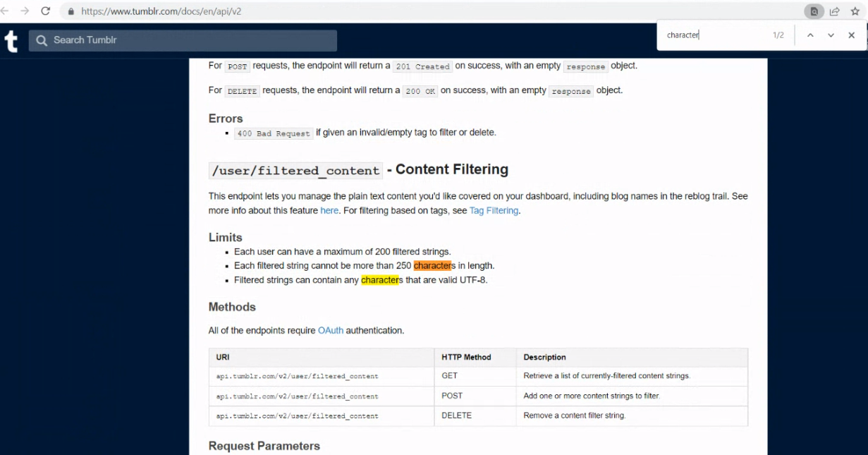This screenshot has height=455, width=868.
Task: Open the 'here' feature info link
Action: point(329,210)
